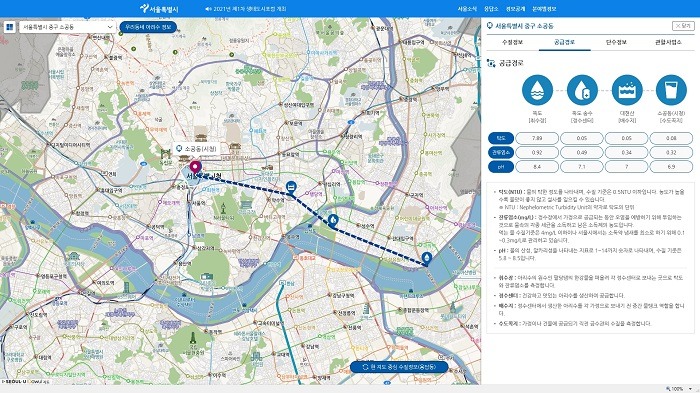Screen dimensions: 700x393
Task: Click the grid menu icon at top-left
Action: (x=9, y=27)
